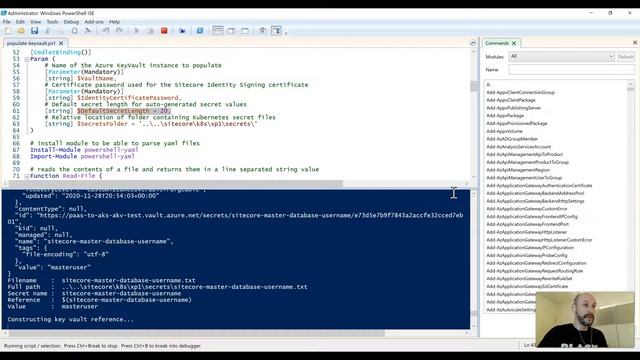Open the Add-ons menu
640x360 pixels.
94,22
